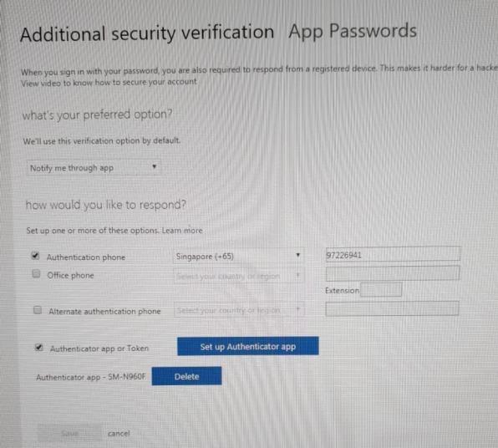The image size is (498, 448).
Task: Open Alternate phone country or region dropdown
Action: coord(239,310)
